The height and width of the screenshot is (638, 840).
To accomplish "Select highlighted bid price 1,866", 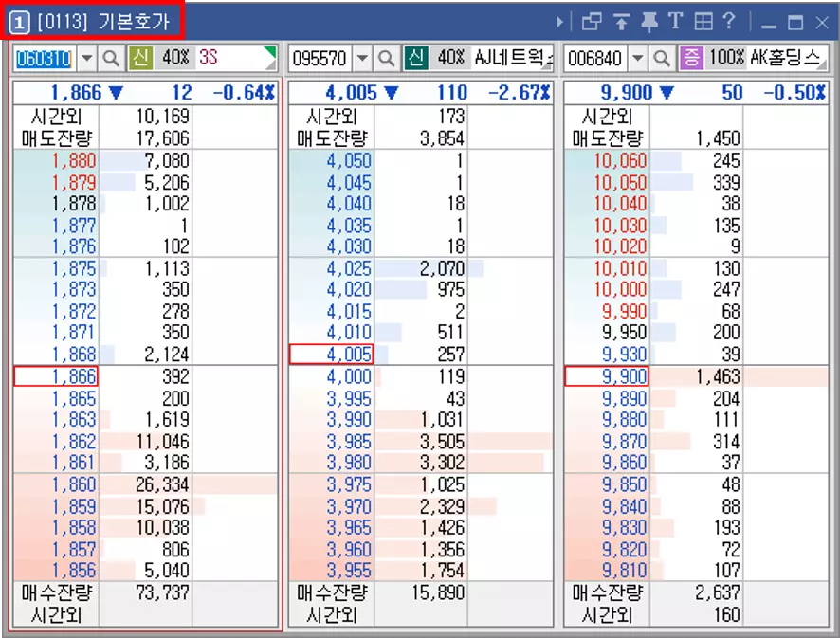I will [56, 376].
